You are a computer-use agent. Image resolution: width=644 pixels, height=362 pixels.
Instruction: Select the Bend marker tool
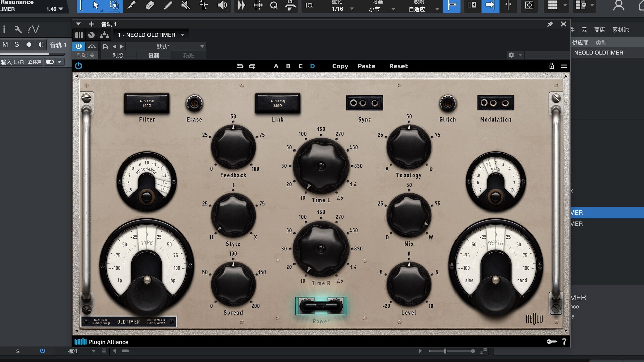tap(204, 5)
